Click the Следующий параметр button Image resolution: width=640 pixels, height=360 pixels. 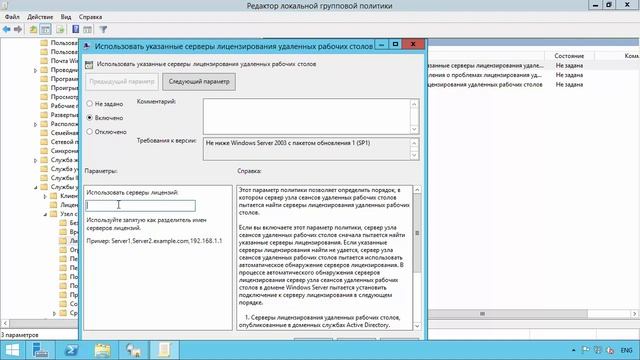click(x=199, y=82)
